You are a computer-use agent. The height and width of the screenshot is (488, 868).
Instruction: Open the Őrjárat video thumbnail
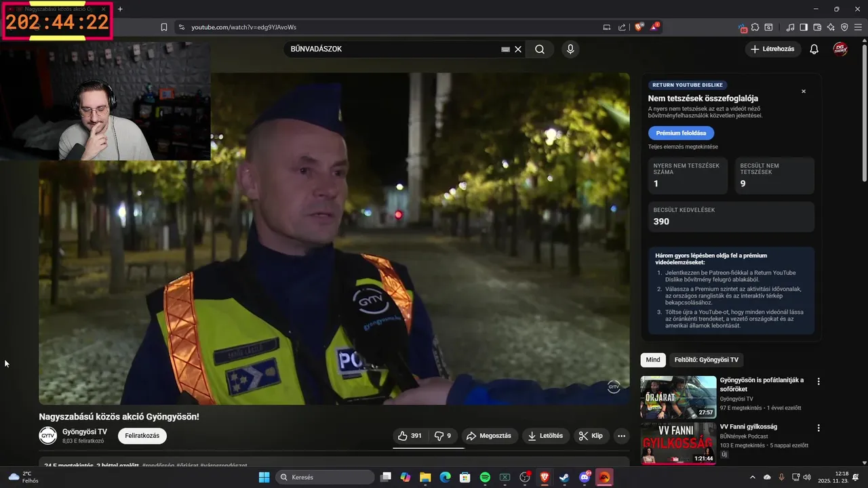pyautogui.click(x=678, y=397)
